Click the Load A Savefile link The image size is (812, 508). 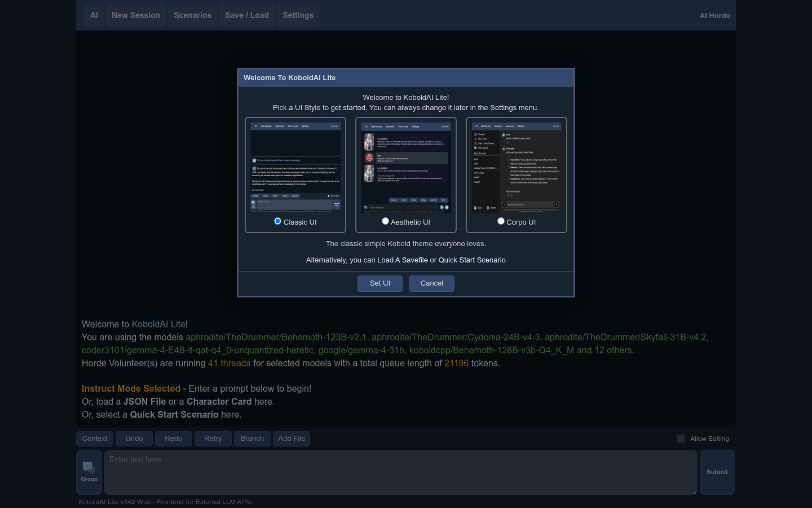[403, 260]
